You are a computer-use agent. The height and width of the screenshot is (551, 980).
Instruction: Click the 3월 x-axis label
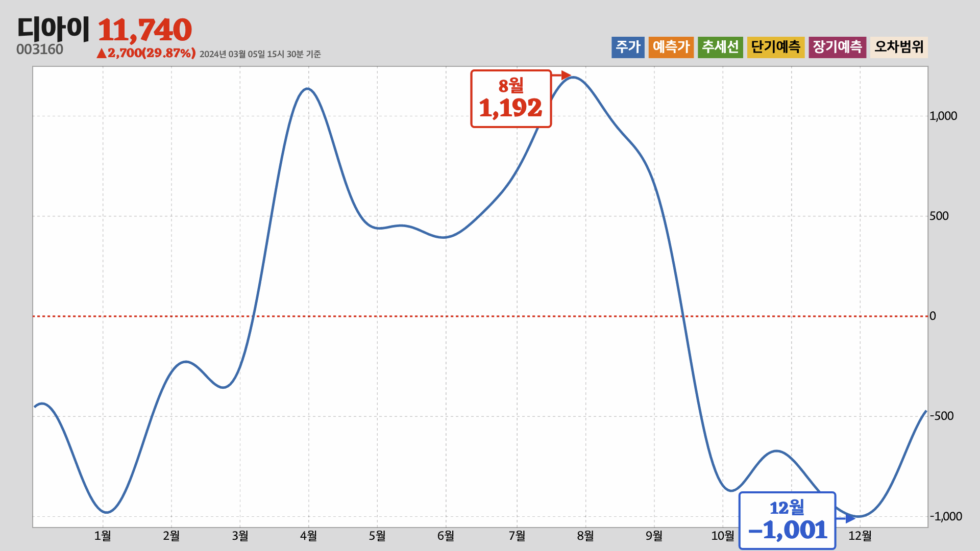point(240,536)
